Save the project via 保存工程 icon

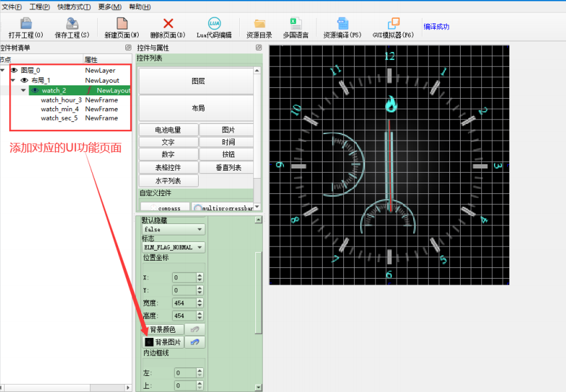tap(72, 28)
